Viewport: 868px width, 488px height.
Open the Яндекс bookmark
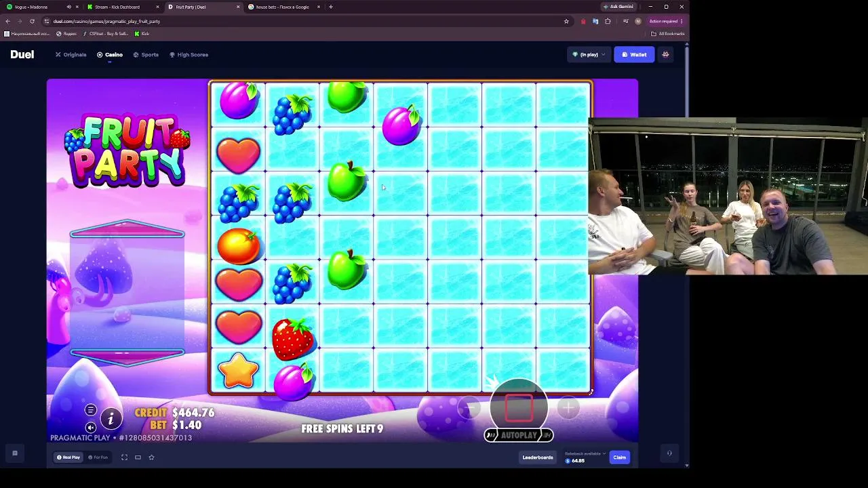[x=67, y=33]
